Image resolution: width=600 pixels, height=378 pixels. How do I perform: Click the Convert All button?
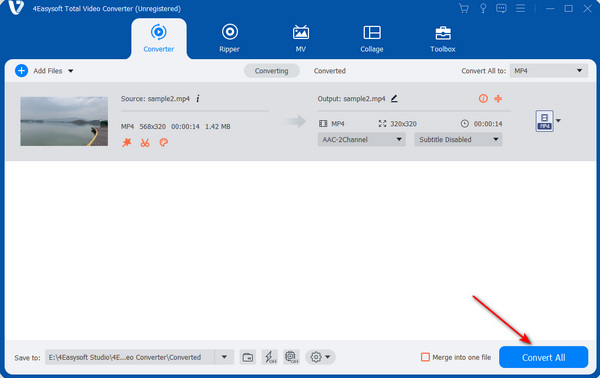coord(543,357)
